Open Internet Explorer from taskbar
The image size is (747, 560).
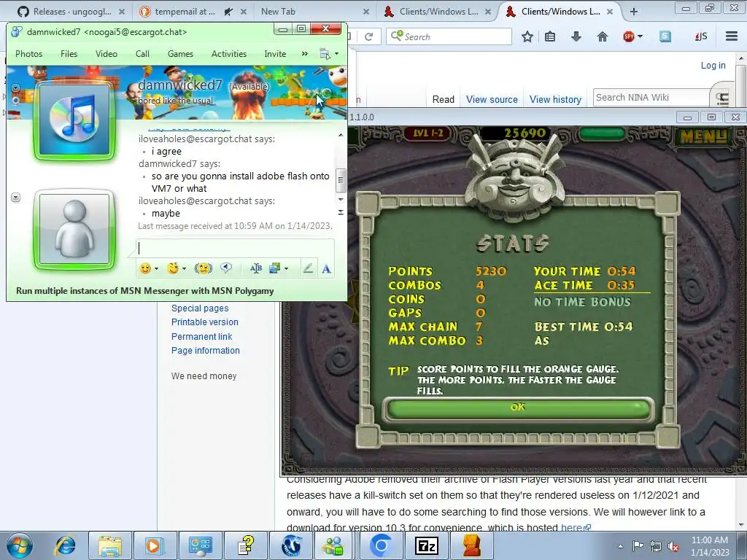[65, 545]
